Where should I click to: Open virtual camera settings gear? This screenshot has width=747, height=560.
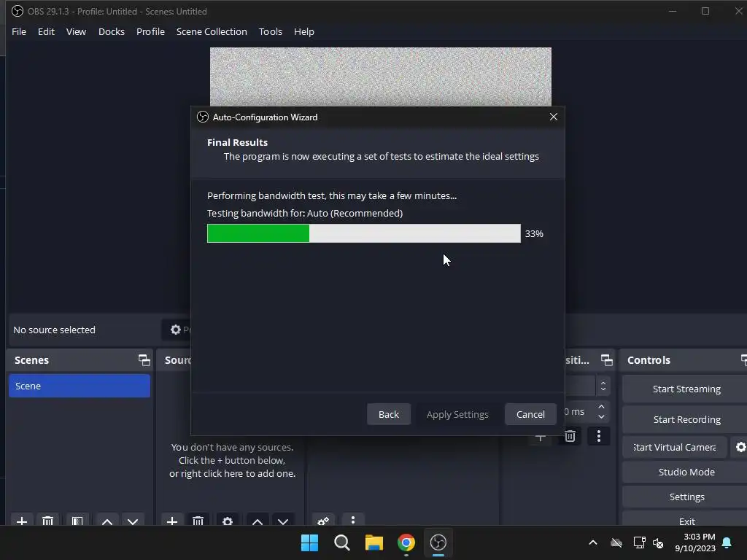pos(740,447)
